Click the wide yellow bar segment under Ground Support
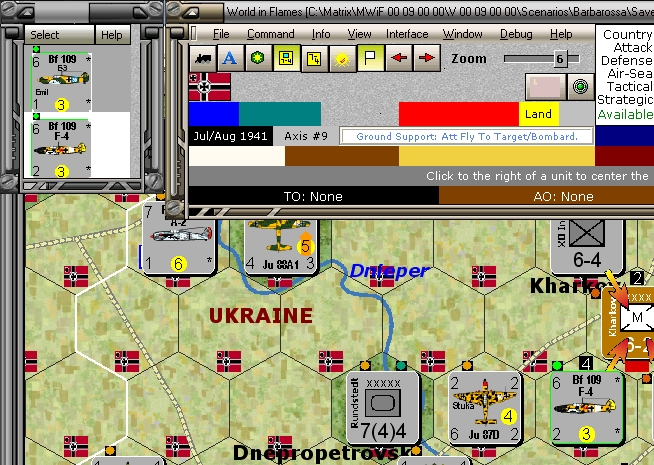 497,156
